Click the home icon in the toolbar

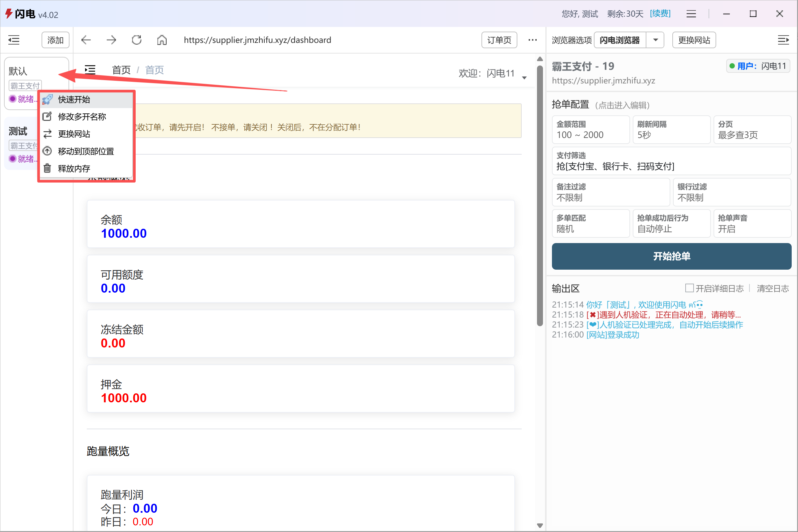[x=162, y=40]
